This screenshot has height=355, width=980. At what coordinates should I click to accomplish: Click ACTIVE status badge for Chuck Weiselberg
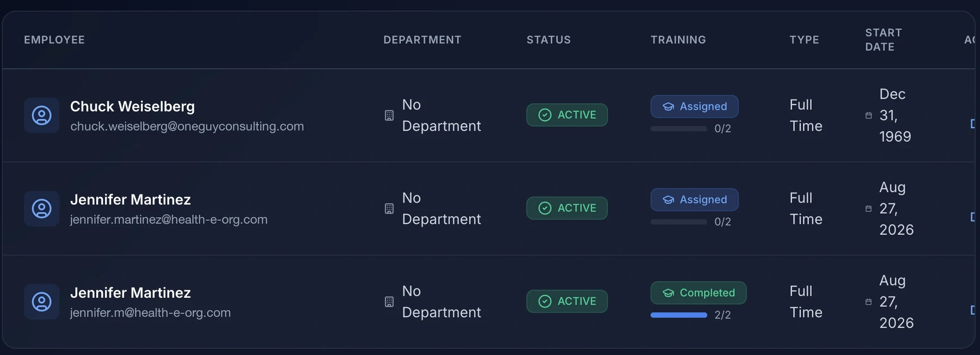[x=567, y=115]
